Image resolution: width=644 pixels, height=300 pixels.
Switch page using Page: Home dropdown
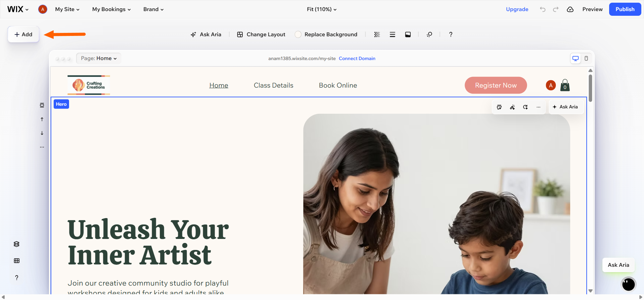99,58
